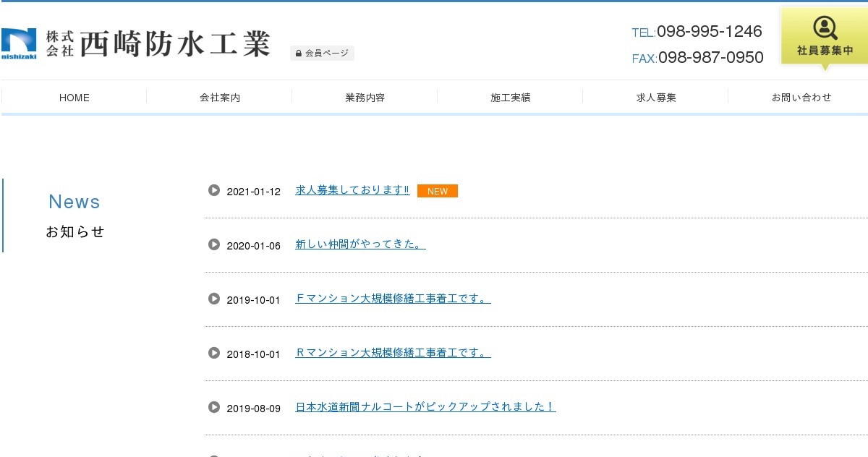
Task: Click the arrow icon beside 2021-01-12
Action: [214, 190]
